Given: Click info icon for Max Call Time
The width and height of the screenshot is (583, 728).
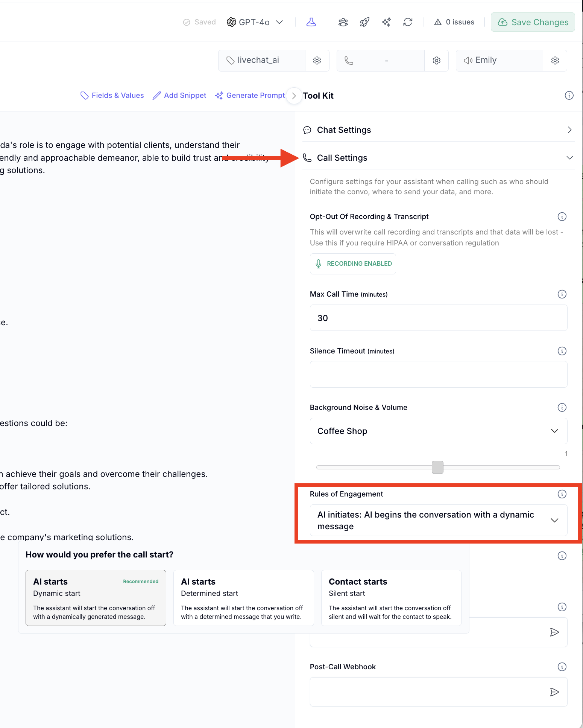Looking at the screenshot, I should (562, 294).
